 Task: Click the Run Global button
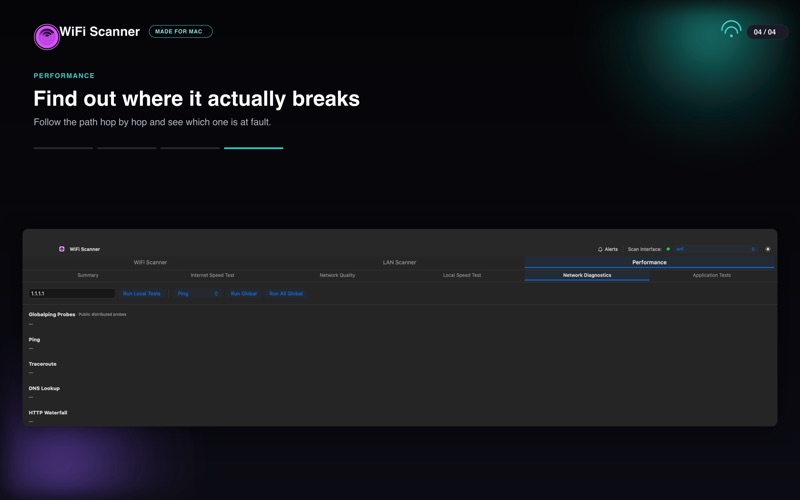click(x=243, y=293)
